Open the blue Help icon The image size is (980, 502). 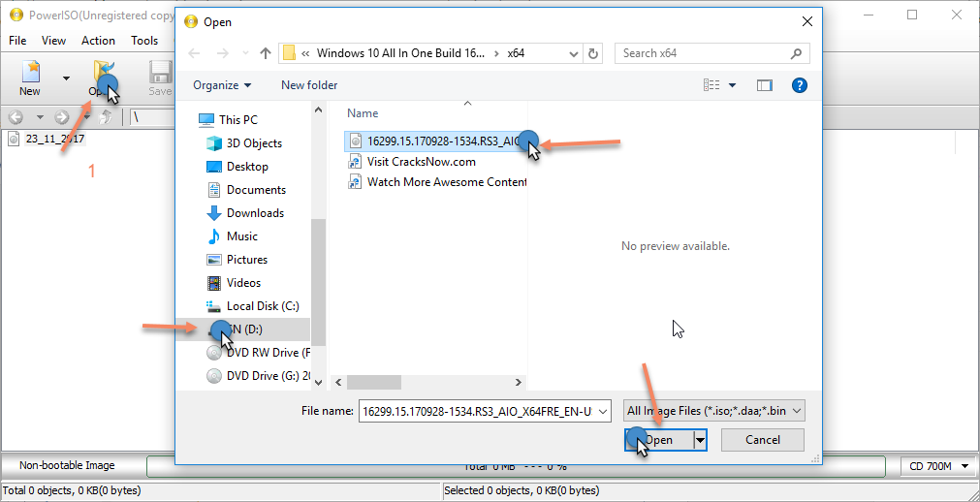pyautogui.click(x=800, y=85)
